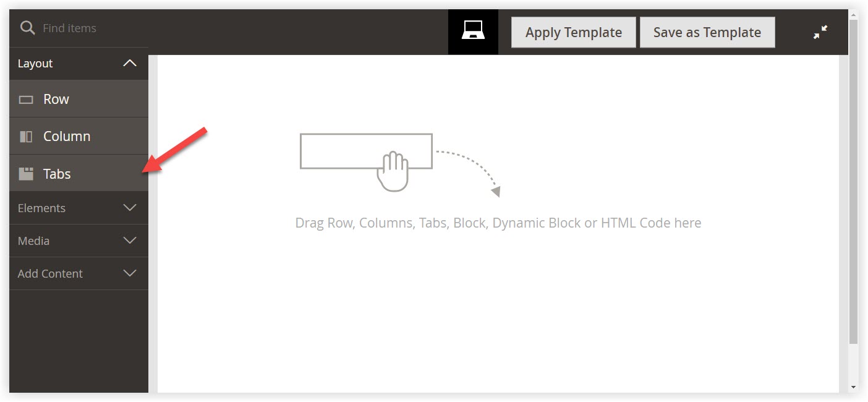Viewport: 868px width, 402px height.
Task: Click the Row layout icon
Action: pyautogui.click(x=26, y=100)
